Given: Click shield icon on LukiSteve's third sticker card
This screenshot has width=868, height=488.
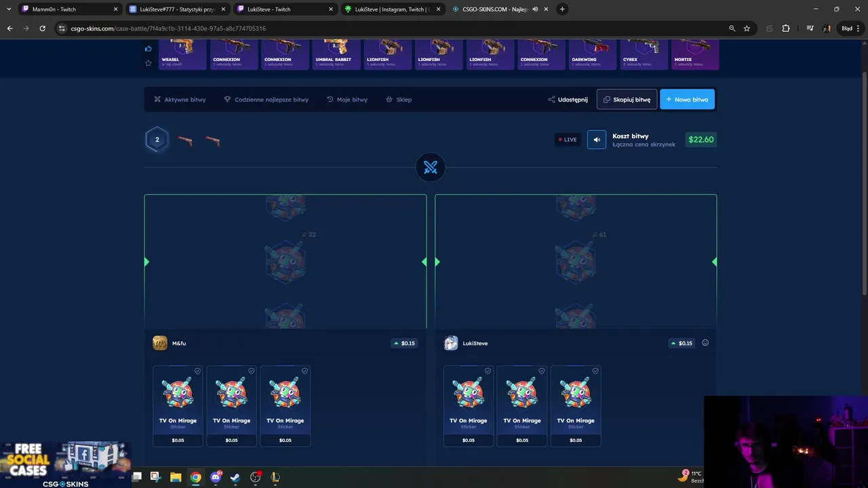Looking at the screenshot, I should pyautogui.click(x=595, y=371).
